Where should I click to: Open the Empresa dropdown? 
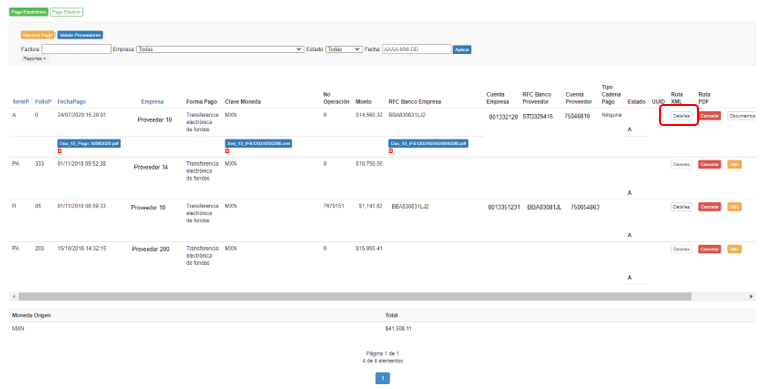220,49
